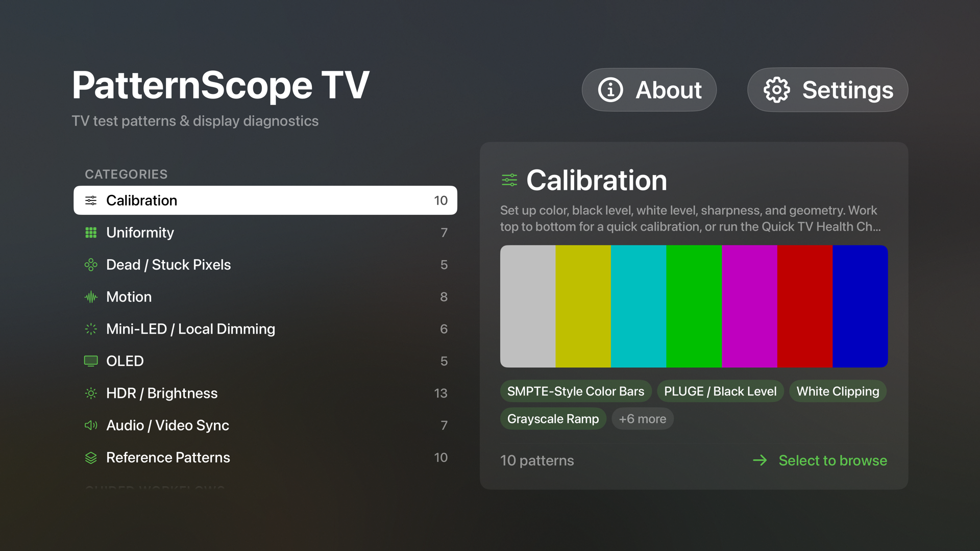The width and height of the screenshot is (980, 551).
Task: Click the TV test patterns & display diagnostics subtitle
Action: coord(195,121)
